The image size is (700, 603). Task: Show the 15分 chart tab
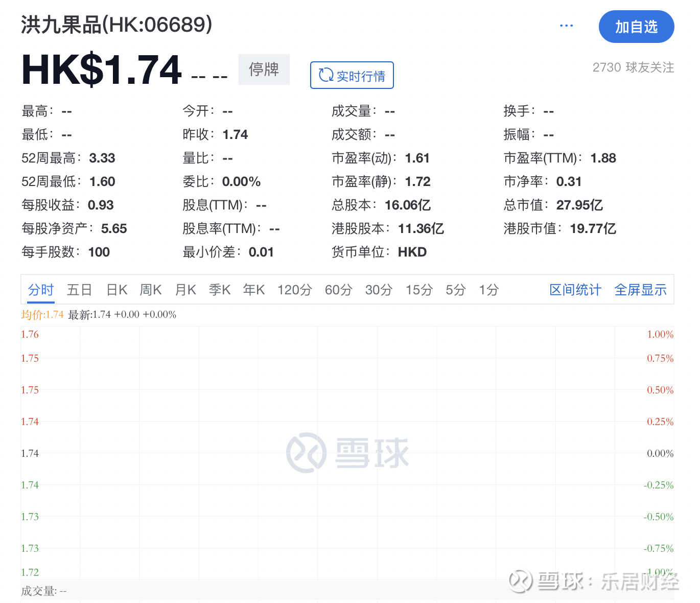(419, 290)
